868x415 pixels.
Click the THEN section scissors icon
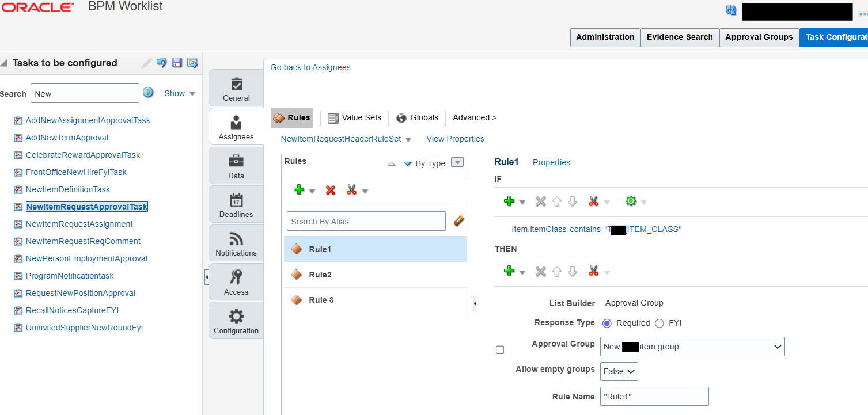(594, 271)
